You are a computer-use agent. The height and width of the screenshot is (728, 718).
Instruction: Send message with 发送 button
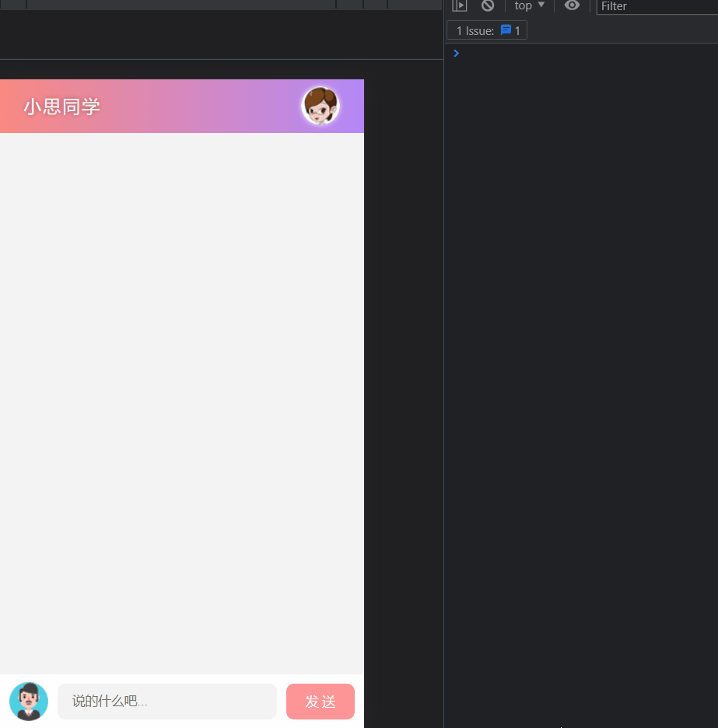tap(320, 701)
